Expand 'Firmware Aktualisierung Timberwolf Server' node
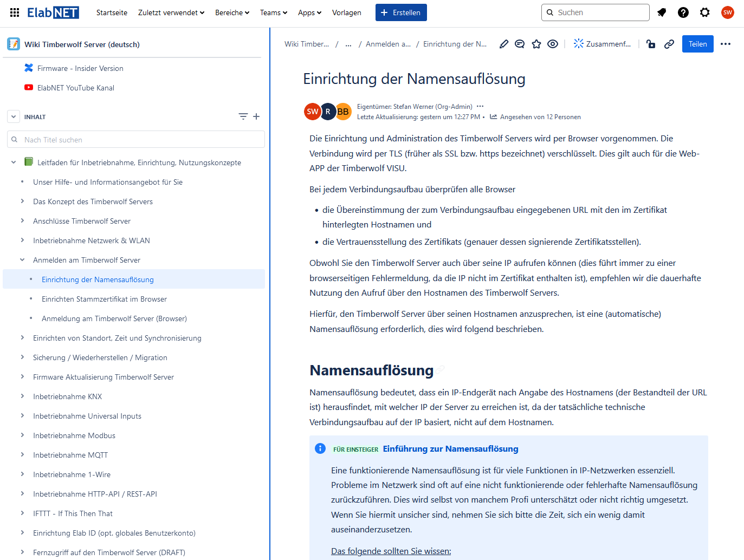The height and width of the screenshot is (560, 744). tap(22, 376)
